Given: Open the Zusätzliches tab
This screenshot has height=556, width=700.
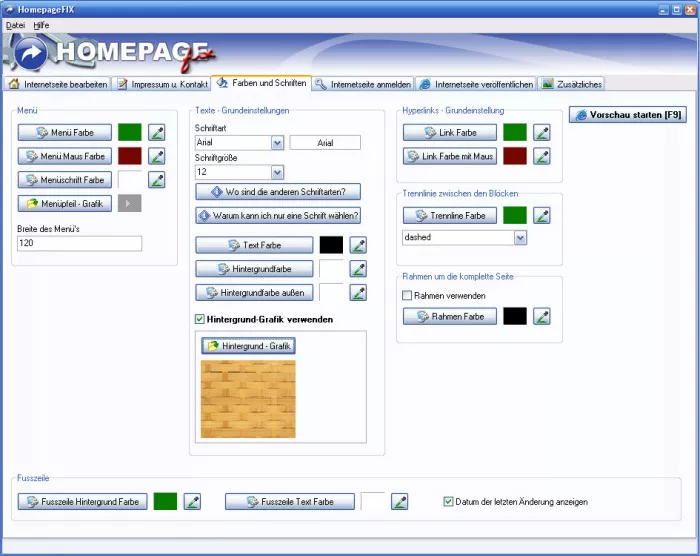Looking at the screenshot, I should click(x=572, y=84).
